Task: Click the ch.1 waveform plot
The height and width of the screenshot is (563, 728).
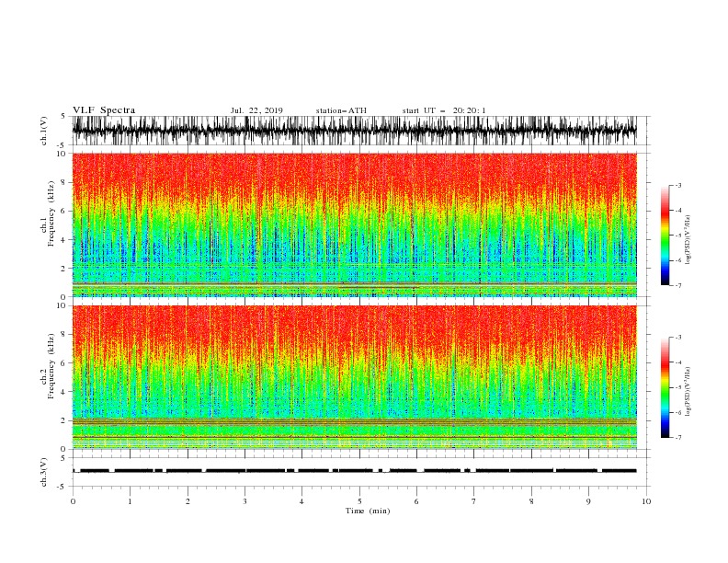Action: click(x=355, y=131)
